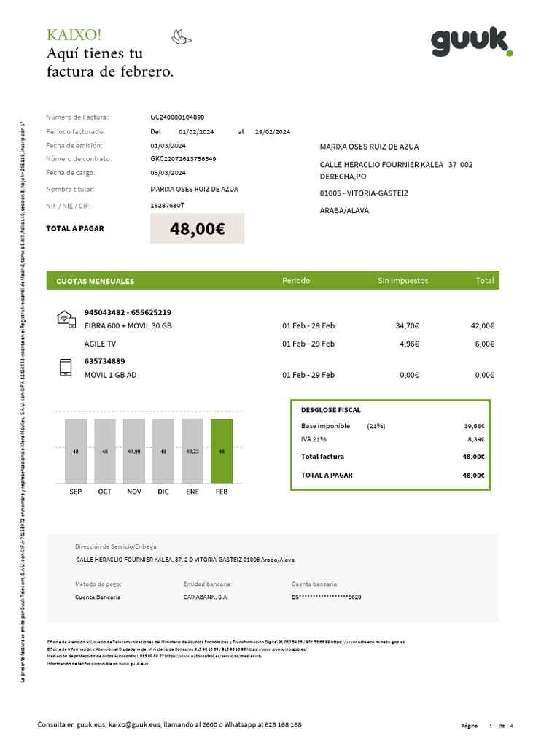Open the autocontrol.es mediation link

pyautogui.click(x=214, y=657)
